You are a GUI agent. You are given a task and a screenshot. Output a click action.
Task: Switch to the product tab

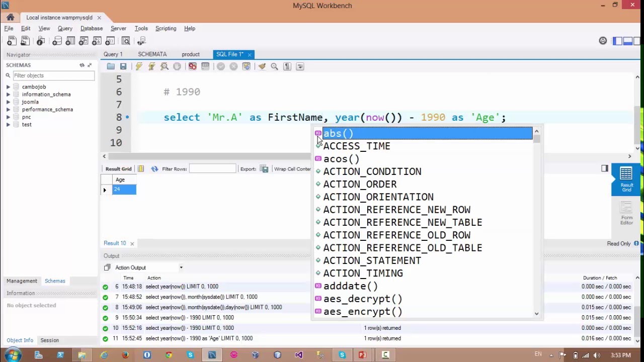(x=191, y=54)
